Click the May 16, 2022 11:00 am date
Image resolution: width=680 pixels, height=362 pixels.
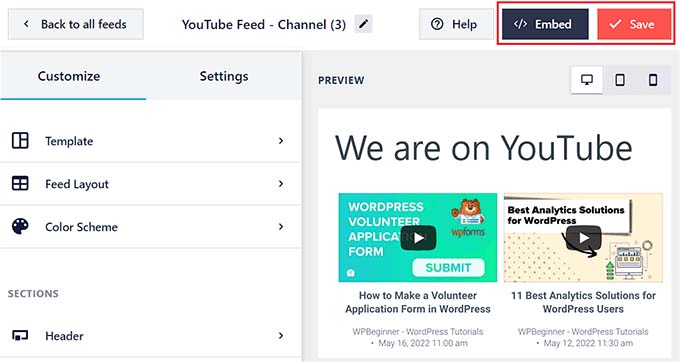pyautogui.click(x=423, y=343)
